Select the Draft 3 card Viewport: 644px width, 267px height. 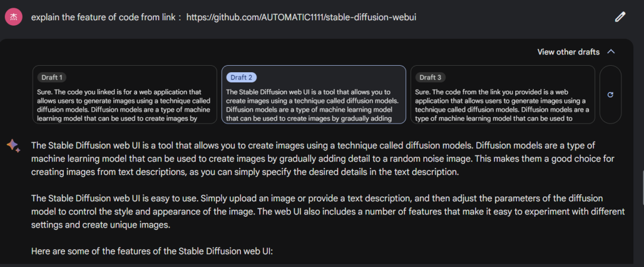503,94
